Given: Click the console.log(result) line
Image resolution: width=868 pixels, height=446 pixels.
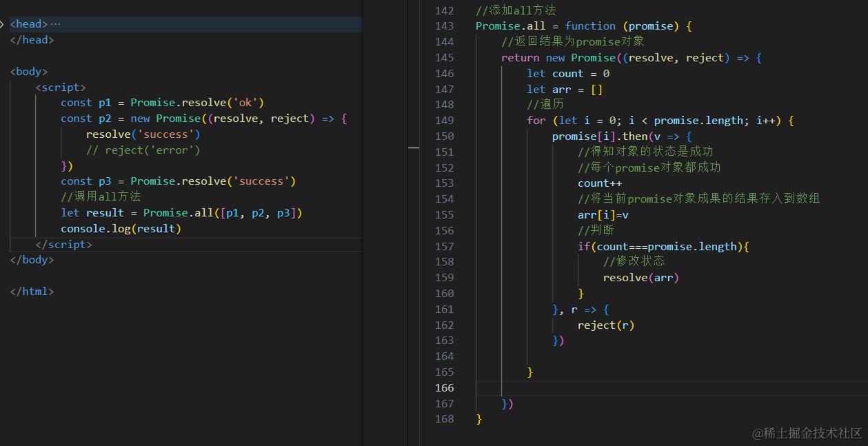Looking at the screenshot, I should pos(121,229).
